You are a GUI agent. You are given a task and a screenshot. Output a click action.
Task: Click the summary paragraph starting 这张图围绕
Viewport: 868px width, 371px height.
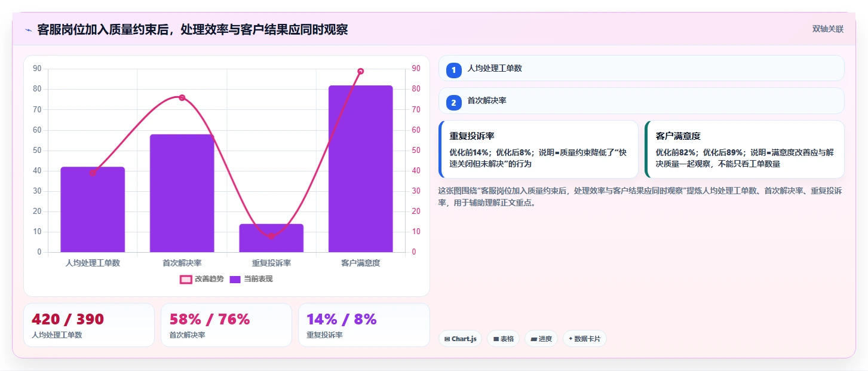click(x=640, y=197)
